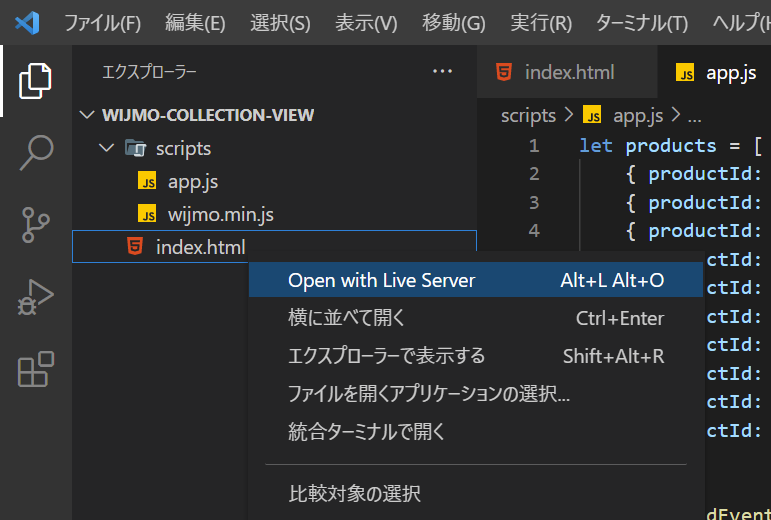Collapse the scripts folder chevron
Image resolution: width=771 pixels, height=520 pixels.
pos(106,147)
